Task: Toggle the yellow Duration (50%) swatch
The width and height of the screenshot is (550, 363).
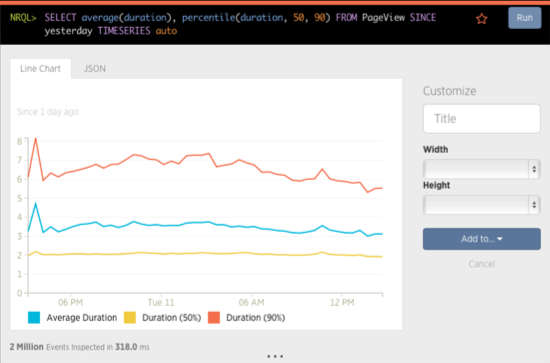Action: tap(130, 317)
